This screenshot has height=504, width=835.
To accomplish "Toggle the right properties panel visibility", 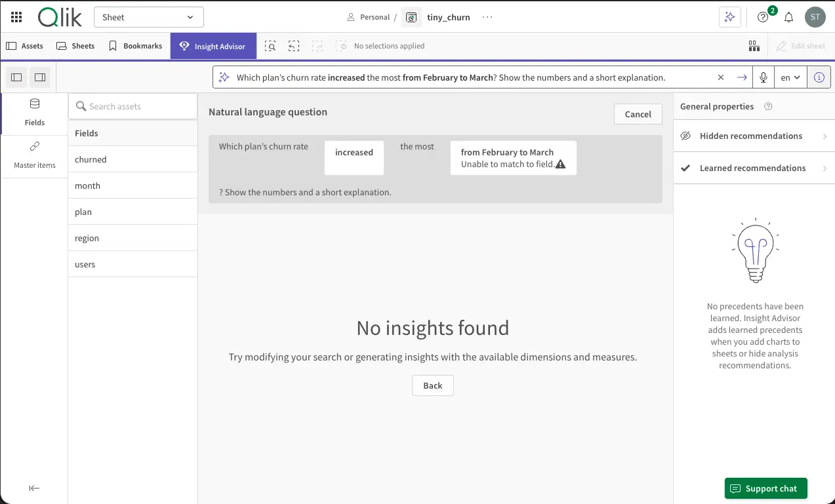I will [39, 77].
